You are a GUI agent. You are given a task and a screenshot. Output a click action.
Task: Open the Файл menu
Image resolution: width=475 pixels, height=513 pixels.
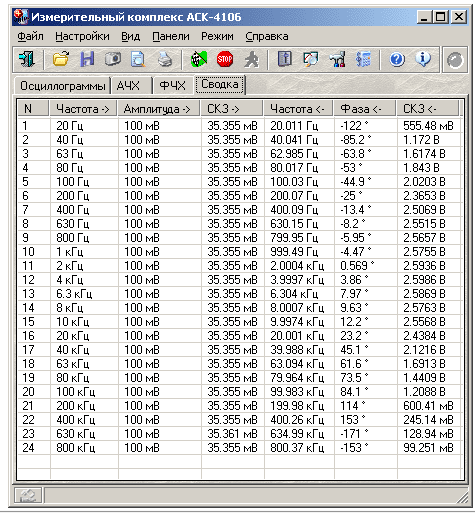[x=30, y=36]
